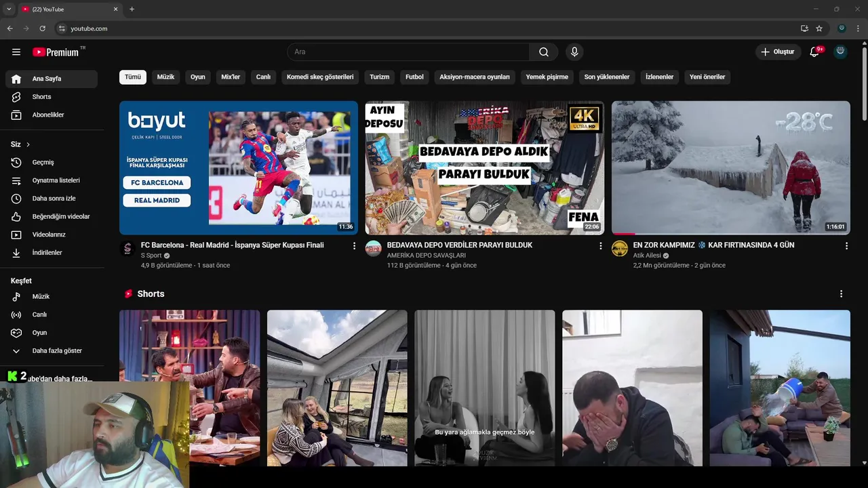
Task: Open Oyun under Keşfet
Action: click(x=52, y=333)
